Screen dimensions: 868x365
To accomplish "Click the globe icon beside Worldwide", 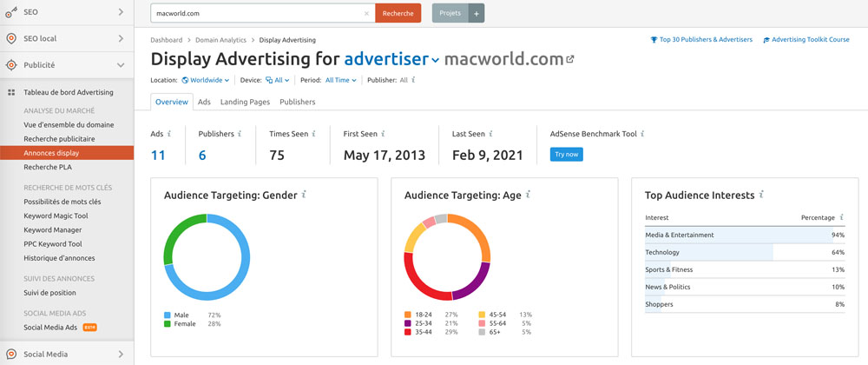I will click(x=185, y=80).
